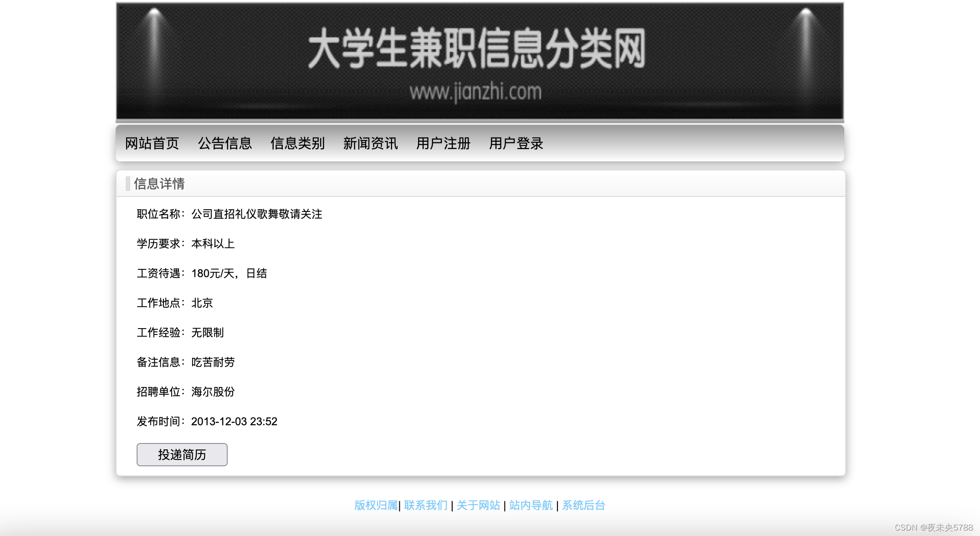Click the www.jianzhi.com URL in the banner
Image resolution: width=980 pixels, height=536 pixels.
tap(475, 92)
